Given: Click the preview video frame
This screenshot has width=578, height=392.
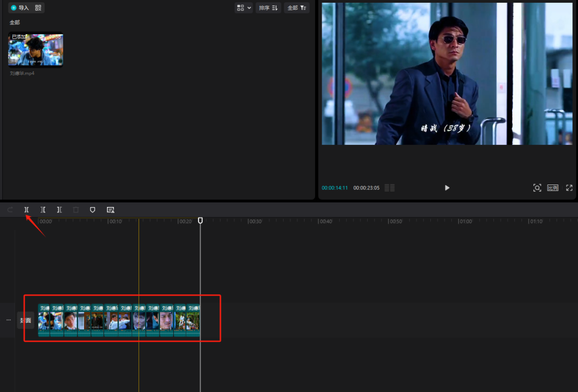Looking at the screenshot, I should 447,74.
